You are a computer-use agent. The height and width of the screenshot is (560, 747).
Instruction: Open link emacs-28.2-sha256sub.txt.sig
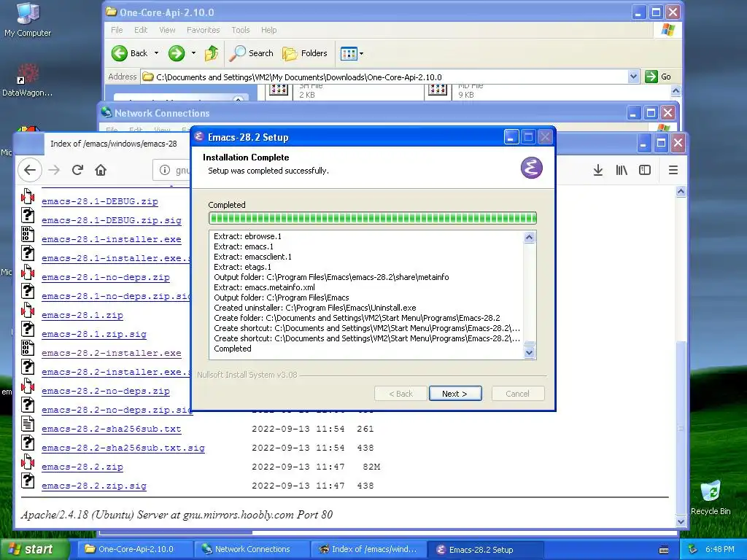[x=123, y=448]
